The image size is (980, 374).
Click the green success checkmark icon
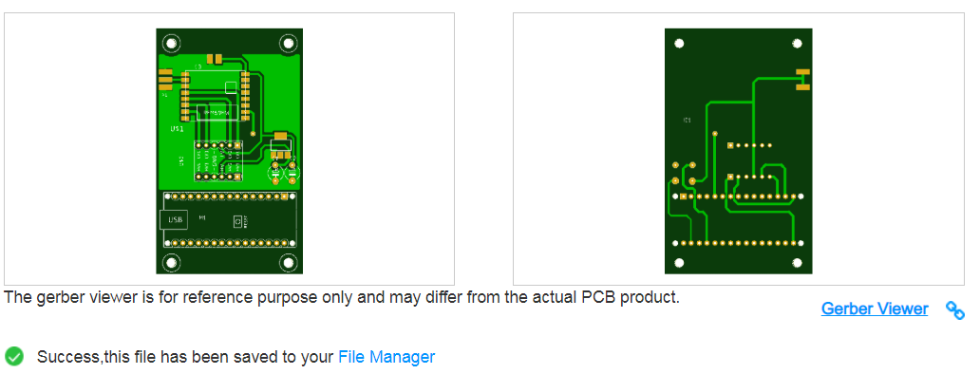click(13, 357)
